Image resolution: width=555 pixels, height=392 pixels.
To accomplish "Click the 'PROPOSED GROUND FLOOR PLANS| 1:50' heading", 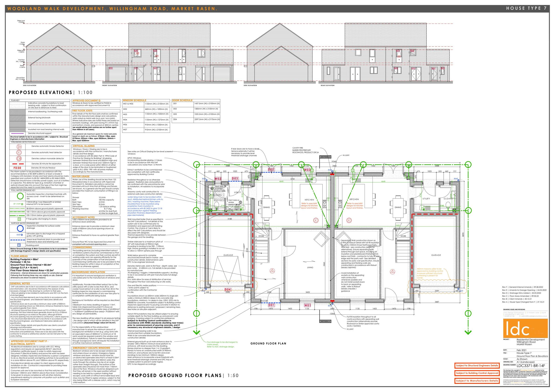I will point(183,375).
